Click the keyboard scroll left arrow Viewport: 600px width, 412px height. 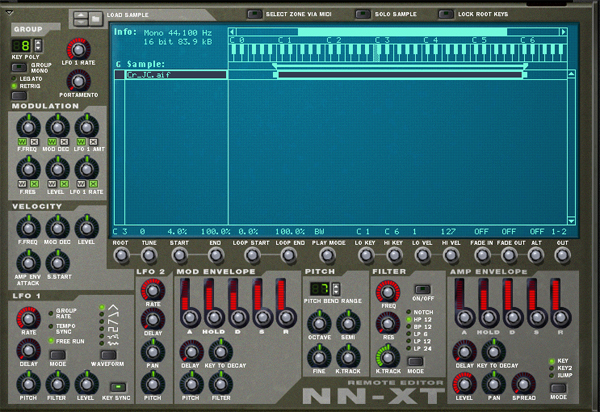coord(232,32)
